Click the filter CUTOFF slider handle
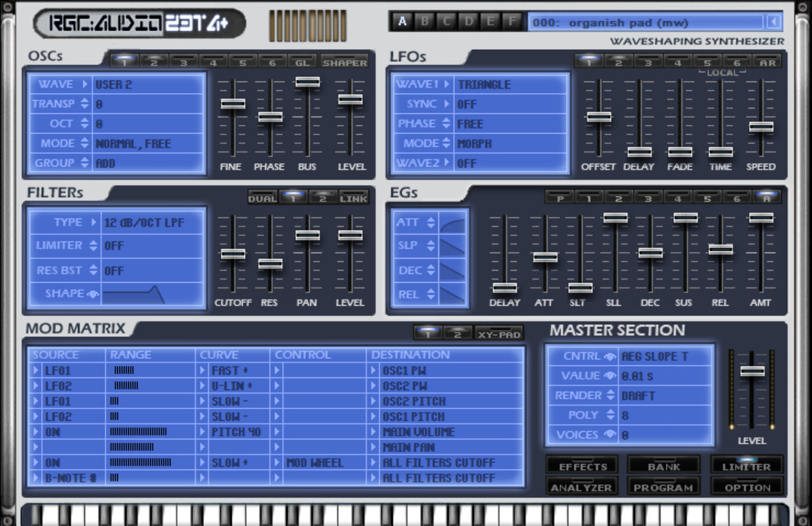812x526 pixels. point(233,253)
